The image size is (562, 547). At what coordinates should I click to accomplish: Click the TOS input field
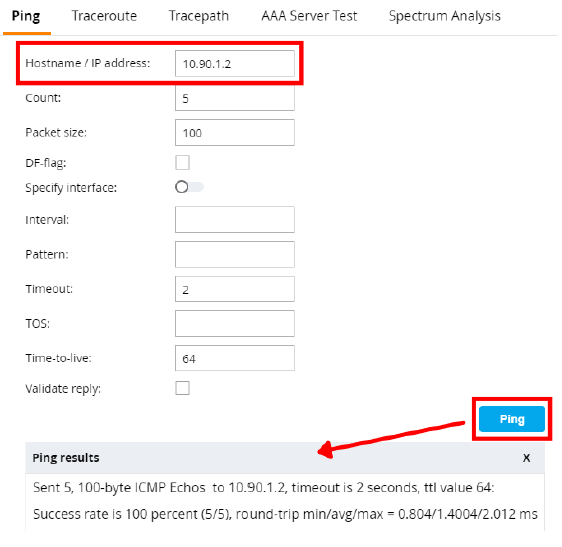235,323
